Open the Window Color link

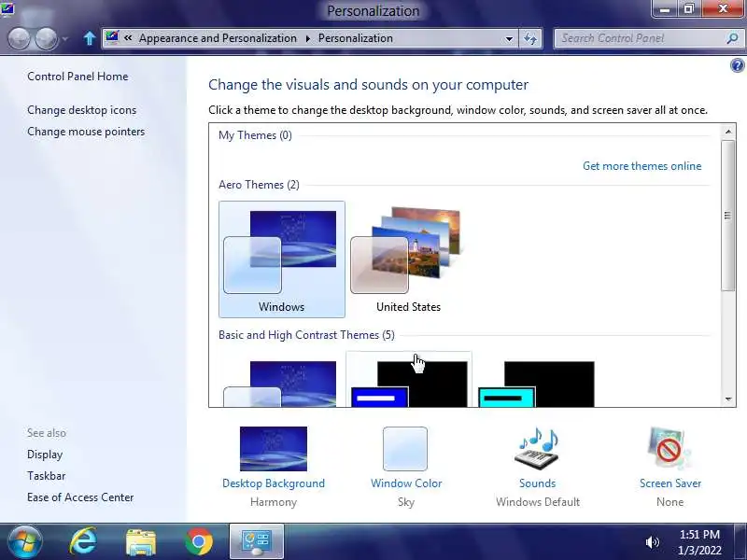coord(406,483)
